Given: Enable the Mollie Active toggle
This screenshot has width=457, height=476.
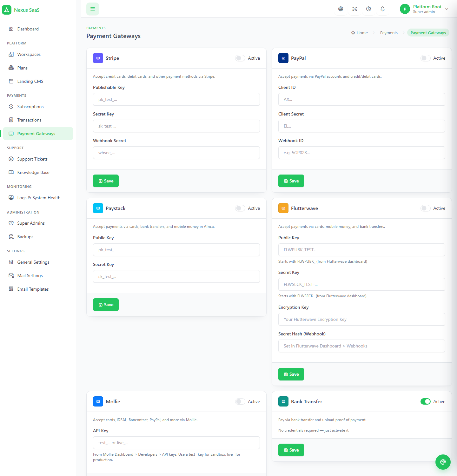Looking at the screenshot, I should 240,401.
